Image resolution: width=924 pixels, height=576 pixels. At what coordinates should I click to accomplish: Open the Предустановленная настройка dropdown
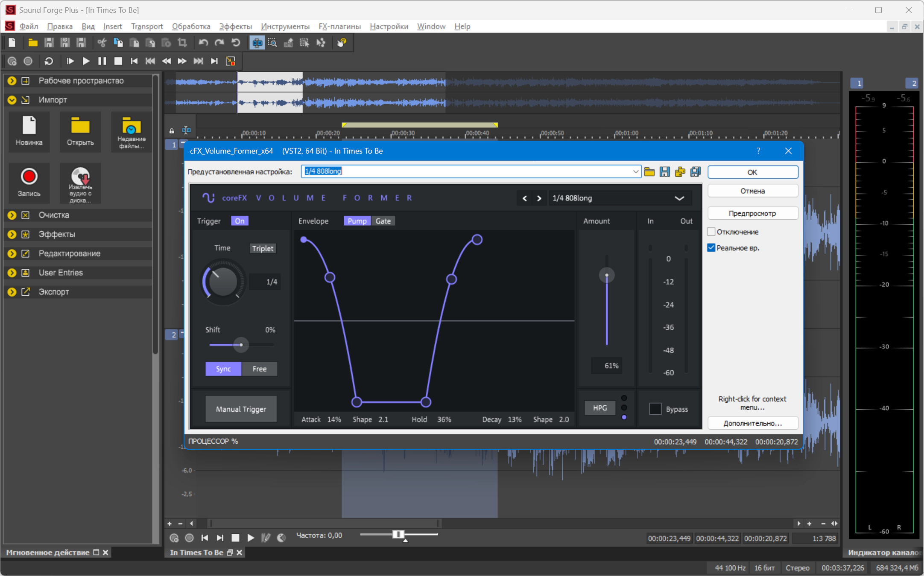[635, 172]
